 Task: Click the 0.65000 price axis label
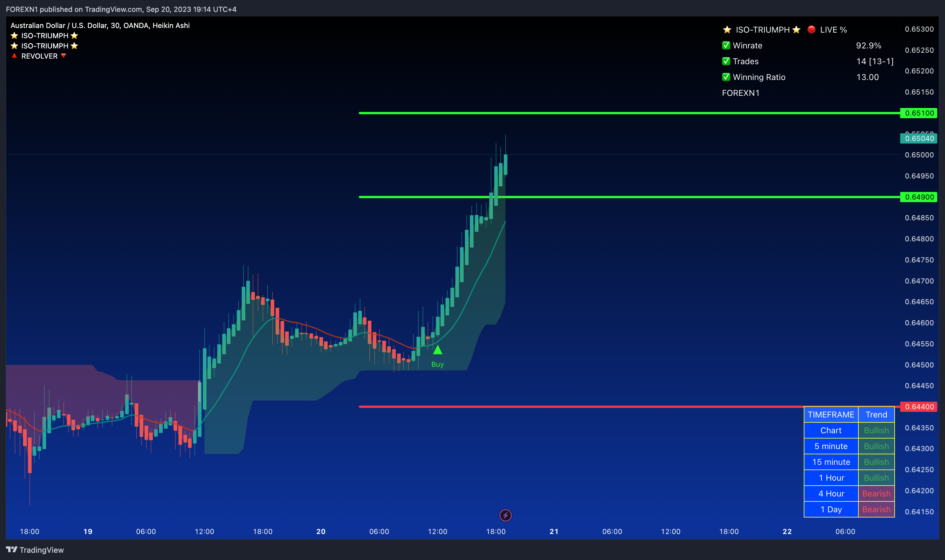click(919, 155)
